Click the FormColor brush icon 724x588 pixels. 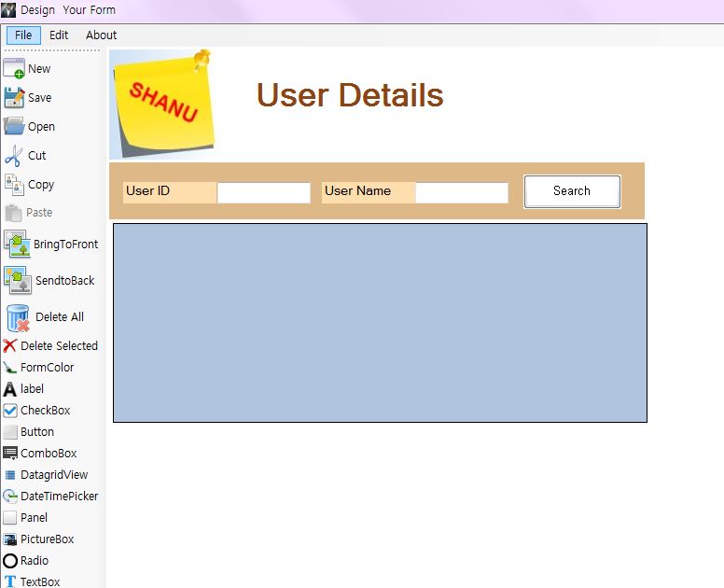tap(9, 368)
